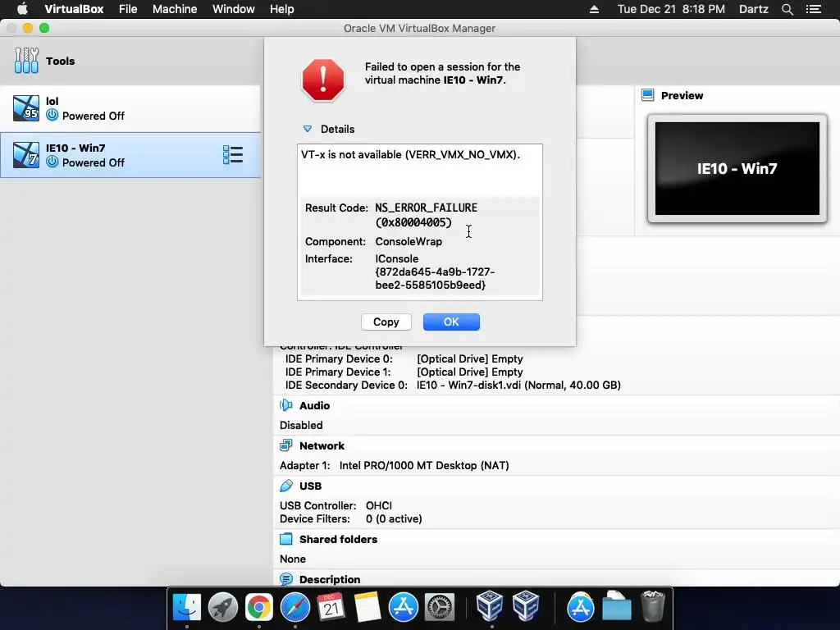Open the Apple menu

[22, 9]
